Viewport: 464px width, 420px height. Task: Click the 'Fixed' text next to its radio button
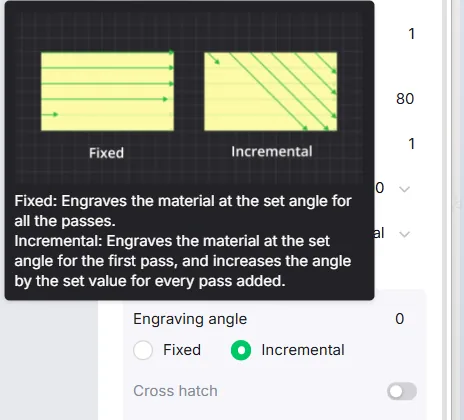pyautogui.click(x=182, y=350)
